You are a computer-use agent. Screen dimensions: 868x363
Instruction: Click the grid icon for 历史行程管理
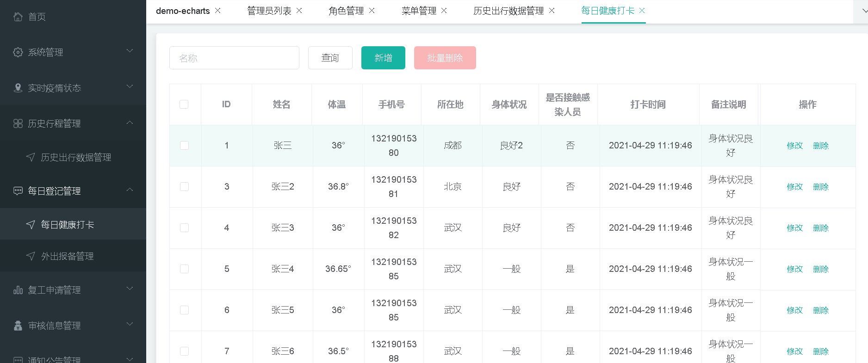pos(18,123)
